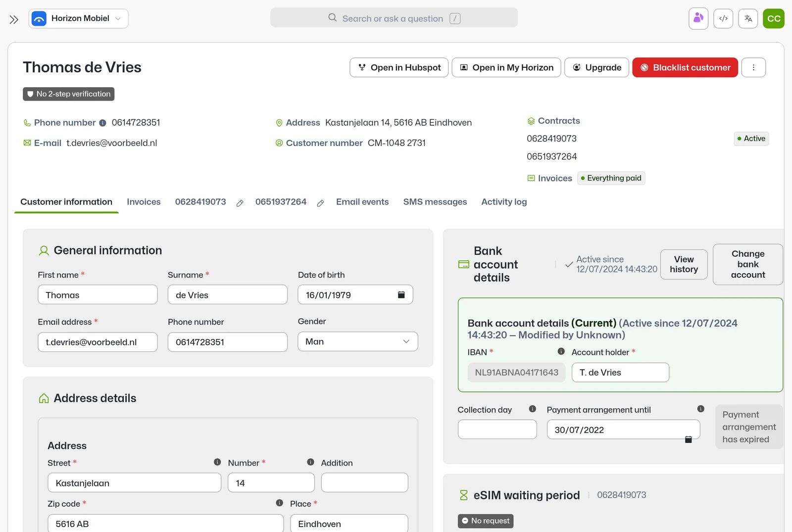Click the Email address input field
Image resolution: width=792 pixels, height=532 pixels.
(98, 342)
